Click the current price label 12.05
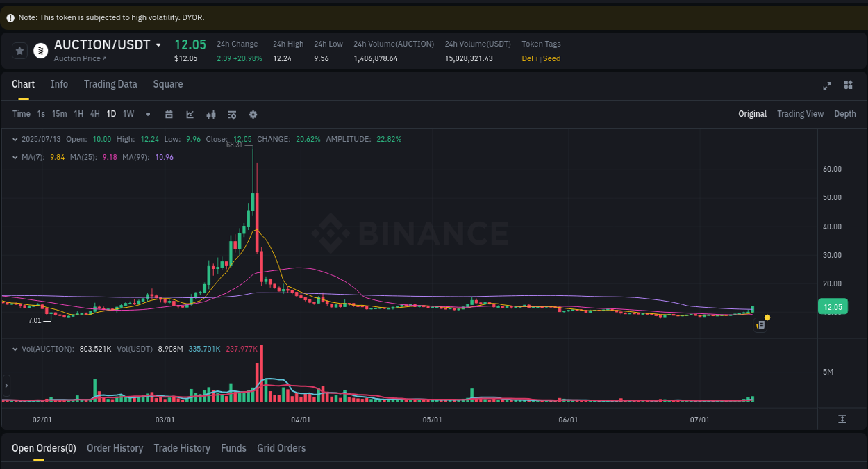 tap(832, 306)
